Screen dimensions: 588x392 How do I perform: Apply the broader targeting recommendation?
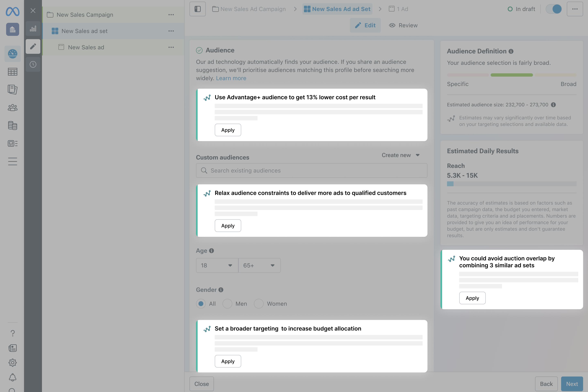228,361
